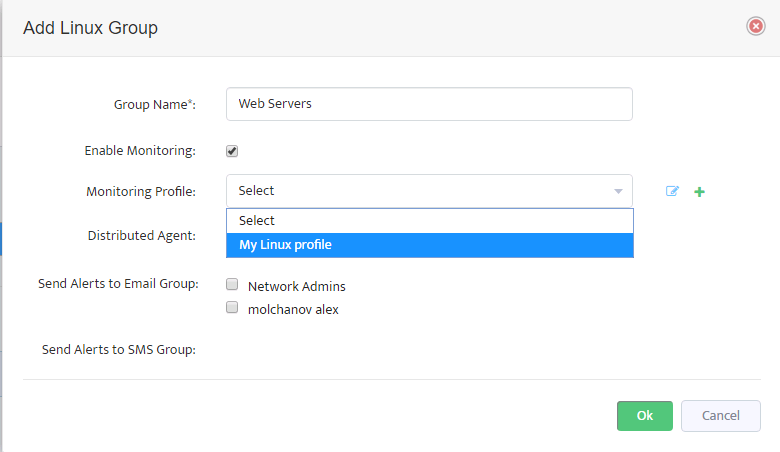Click the molchanov alex label text
Image resolution: width=780 pixels, height=452 pixels.
click(x=293, y=309)
